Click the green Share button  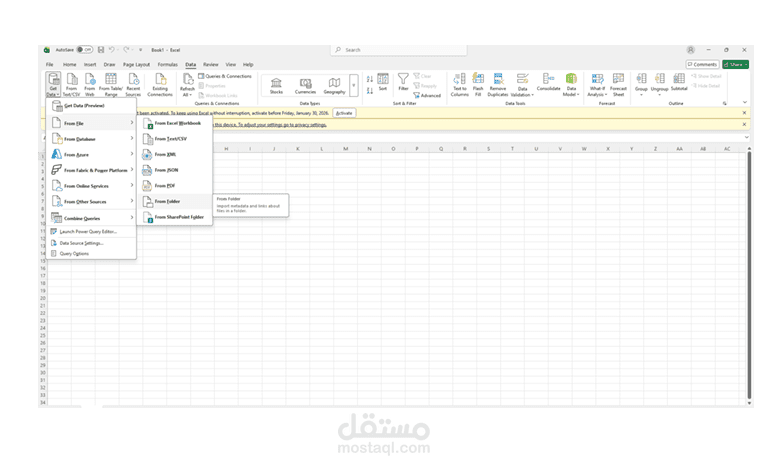point(735,64)
